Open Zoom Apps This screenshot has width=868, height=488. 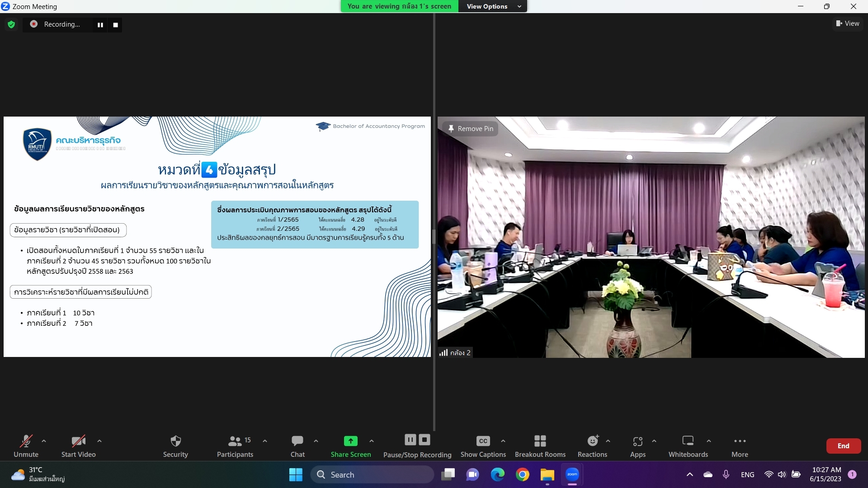pos(638,446)
